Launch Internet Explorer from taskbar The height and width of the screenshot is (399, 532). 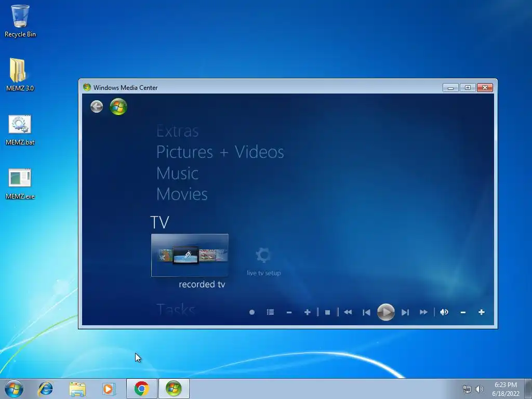pyautogui.click(x=46, y=389)
